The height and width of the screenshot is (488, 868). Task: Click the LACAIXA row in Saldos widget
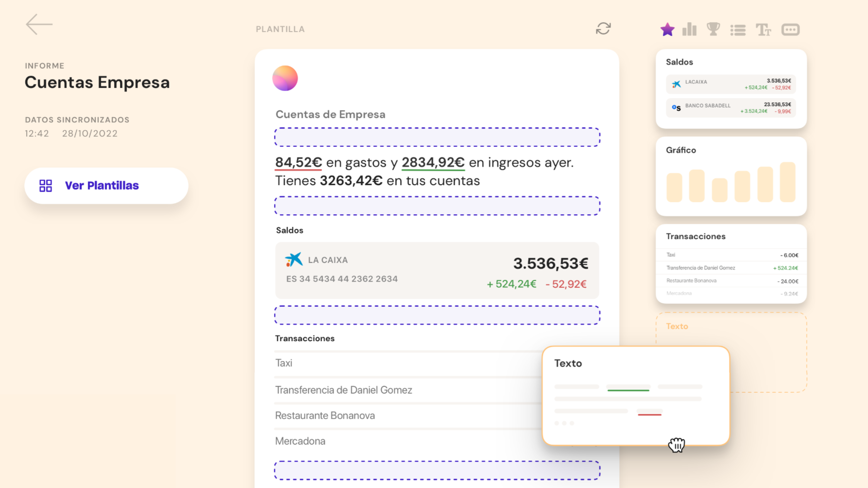pos(731,84)
